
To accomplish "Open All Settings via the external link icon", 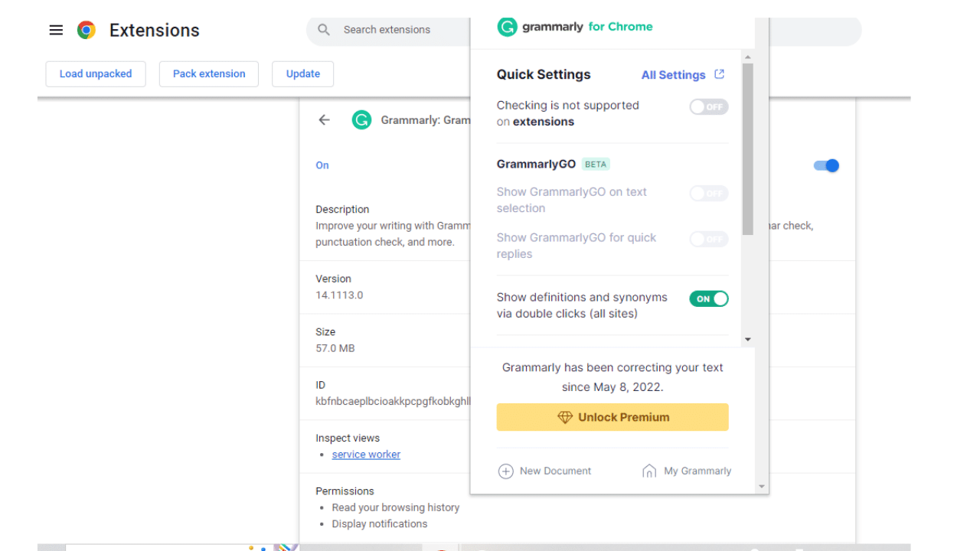I will click(x=719, y=74).
